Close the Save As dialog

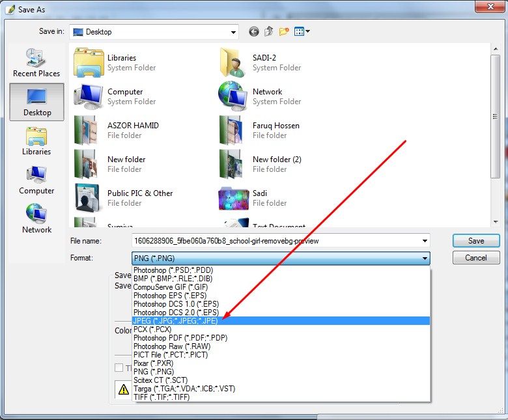[490, 7]
